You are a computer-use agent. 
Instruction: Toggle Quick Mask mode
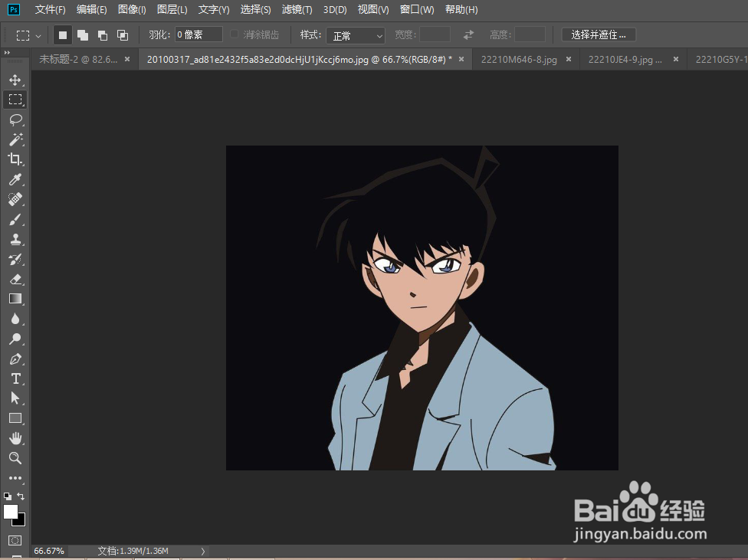15,540
